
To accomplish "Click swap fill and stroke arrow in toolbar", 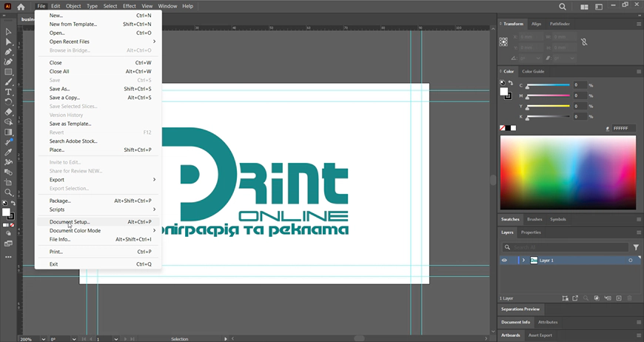I will pos(13,203).
